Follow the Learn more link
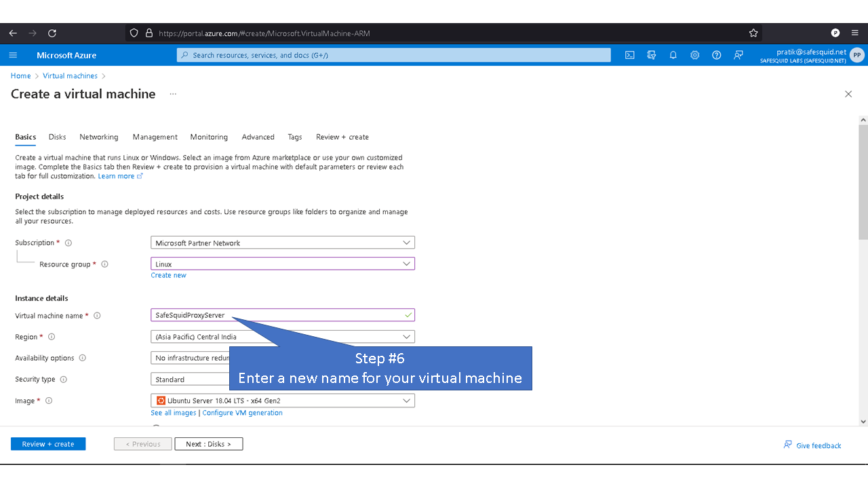868x488 pixels. (x=120, y=176)
